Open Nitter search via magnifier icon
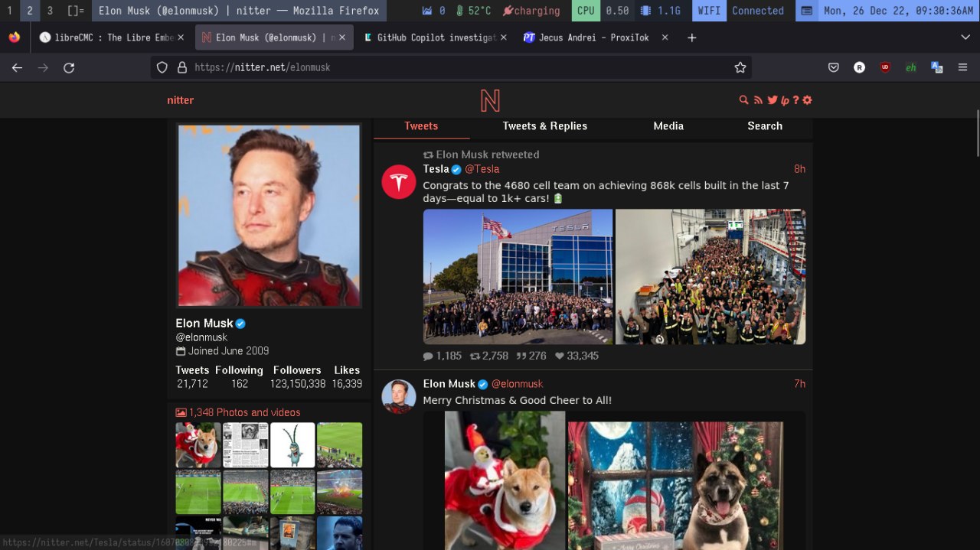 coord(743,100)
